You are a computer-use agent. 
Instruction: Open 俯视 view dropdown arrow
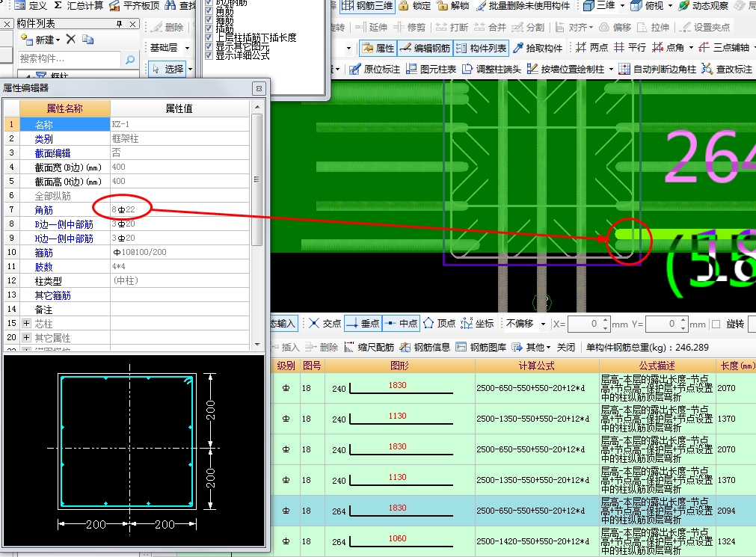click(670, 5)
